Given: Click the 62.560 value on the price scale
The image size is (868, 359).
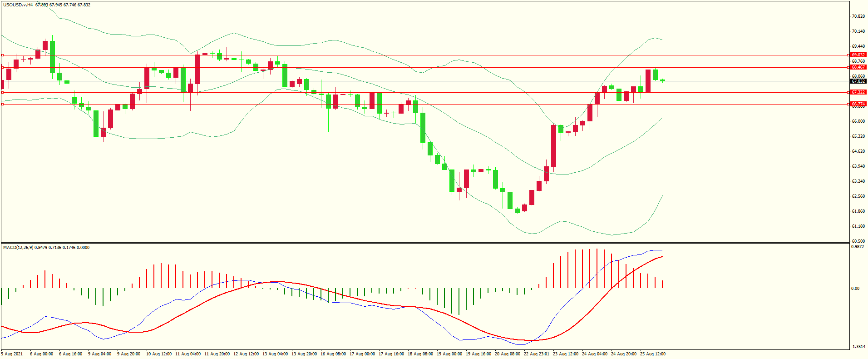Looking at the screenshot, I should point(858,196).
